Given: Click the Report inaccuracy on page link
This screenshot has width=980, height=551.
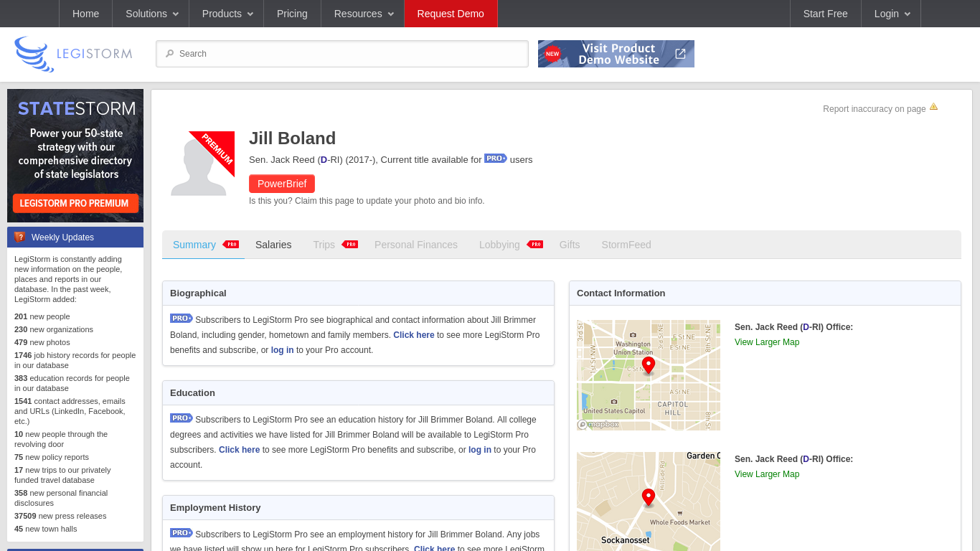Looking at the screenshot, I should pos(875,109).
